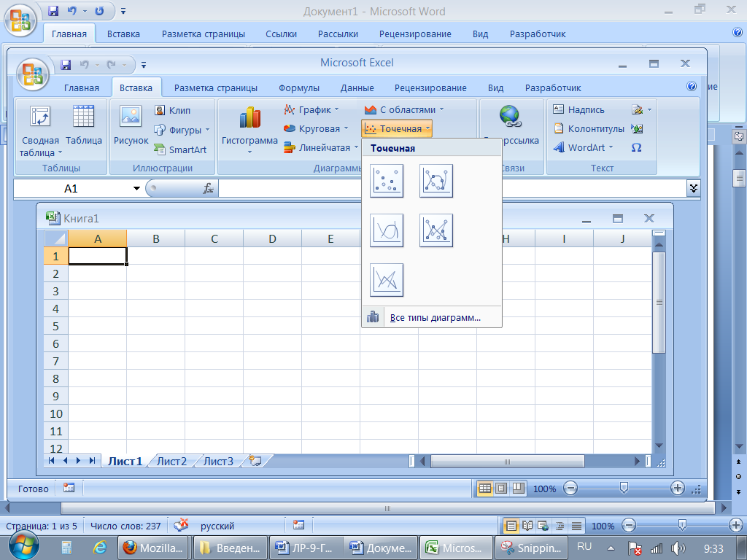Select column B header

(156, 238)
